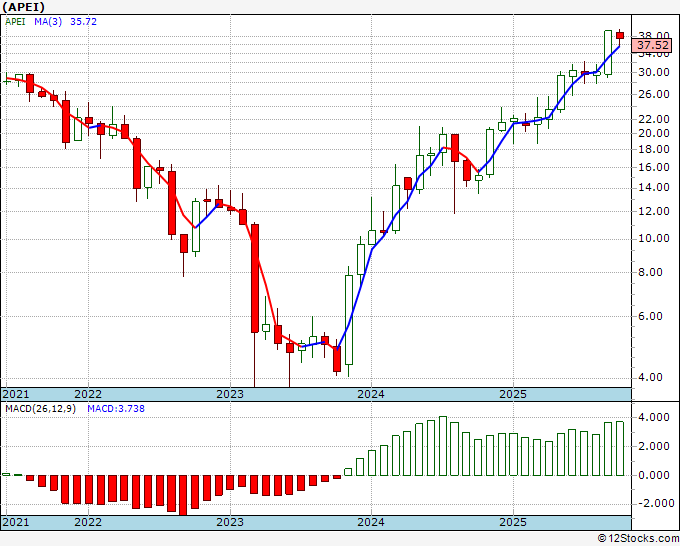Click the 2023 label on price timeline
Image resolution: width=680 pixels, height=546 pixels.
point(230,394)
